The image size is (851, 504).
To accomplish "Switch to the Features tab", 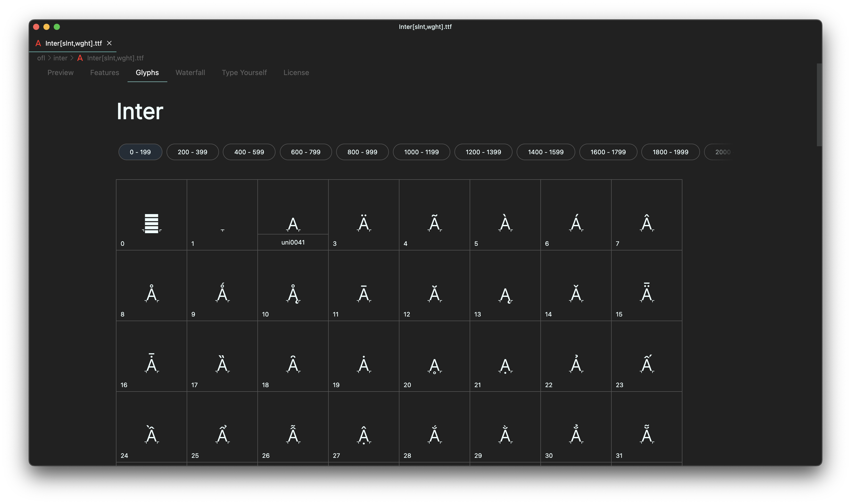I will click(x=104, y=73).
